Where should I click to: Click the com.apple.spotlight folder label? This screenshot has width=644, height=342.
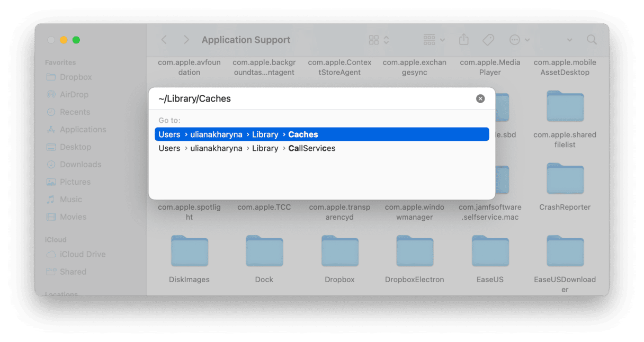pos(190,212)
